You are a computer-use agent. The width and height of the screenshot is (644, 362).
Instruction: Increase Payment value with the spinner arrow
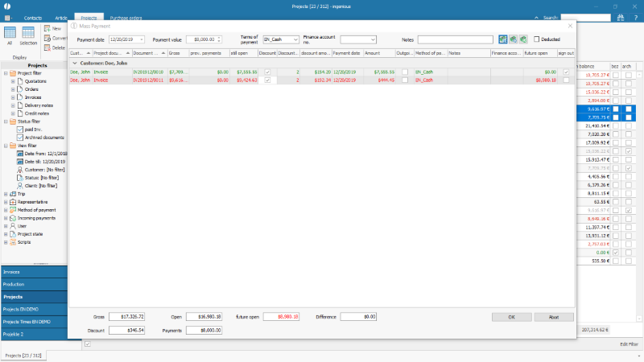click(219, 38)
